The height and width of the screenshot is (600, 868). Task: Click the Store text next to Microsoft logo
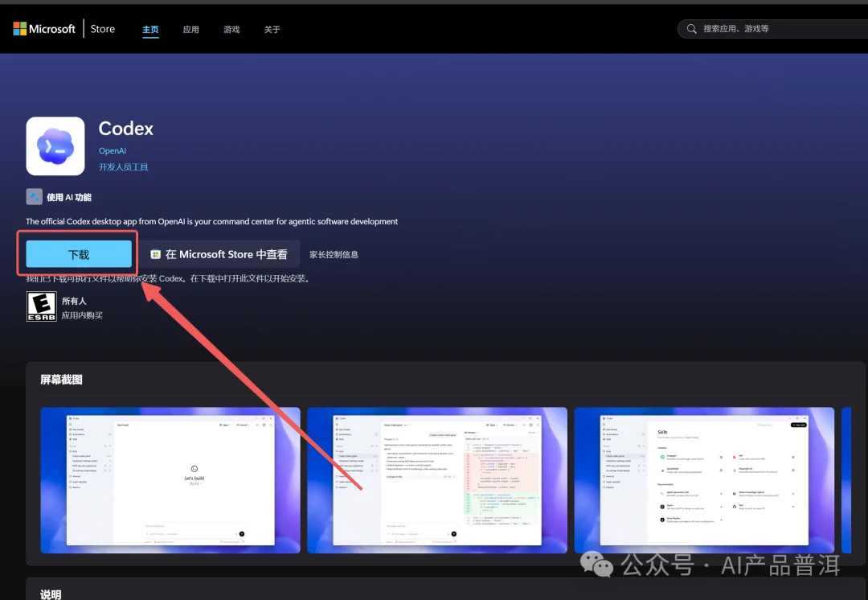pyautogui.click(x=102, y=28)
